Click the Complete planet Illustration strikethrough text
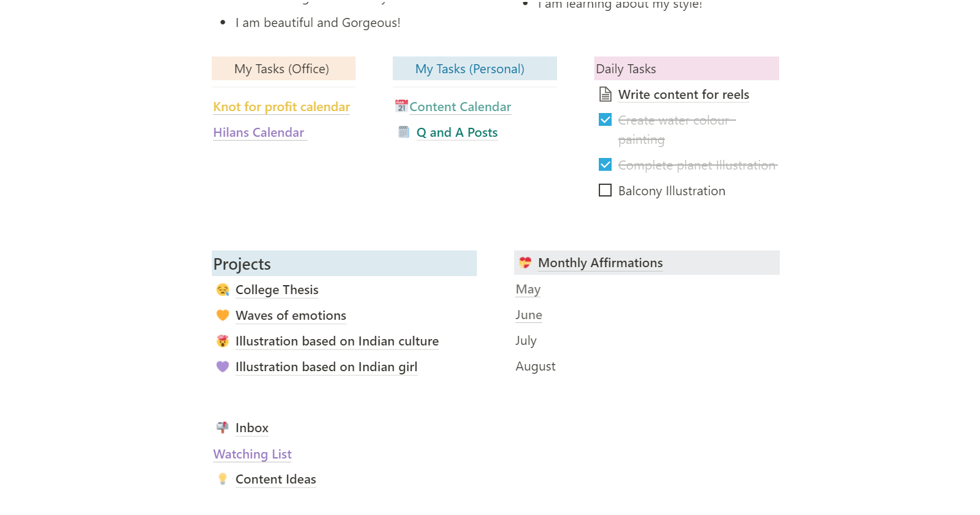Viewport: 980px width, 515px height. [698, 165]
